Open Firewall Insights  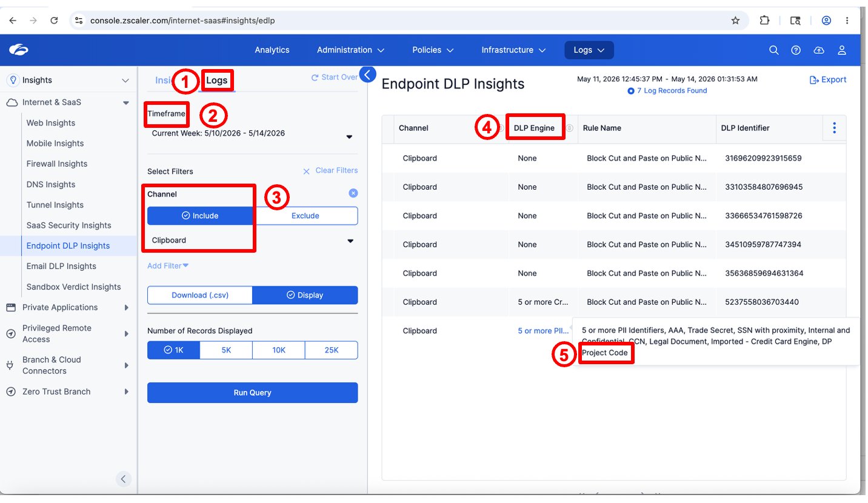click(x=57, y=164)
